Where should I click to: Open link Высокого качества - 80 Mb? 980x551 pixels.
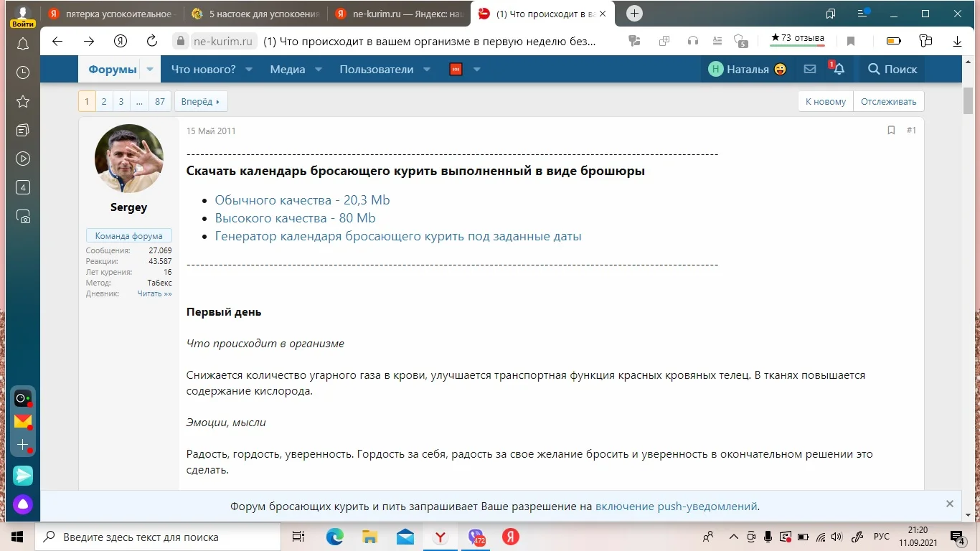tap(295, 218)
